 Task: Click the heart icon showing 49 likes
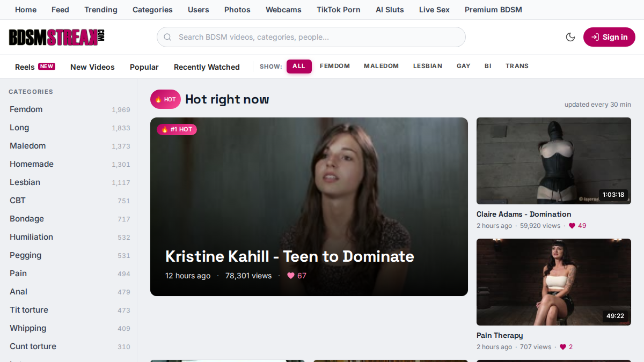[572, 226]
